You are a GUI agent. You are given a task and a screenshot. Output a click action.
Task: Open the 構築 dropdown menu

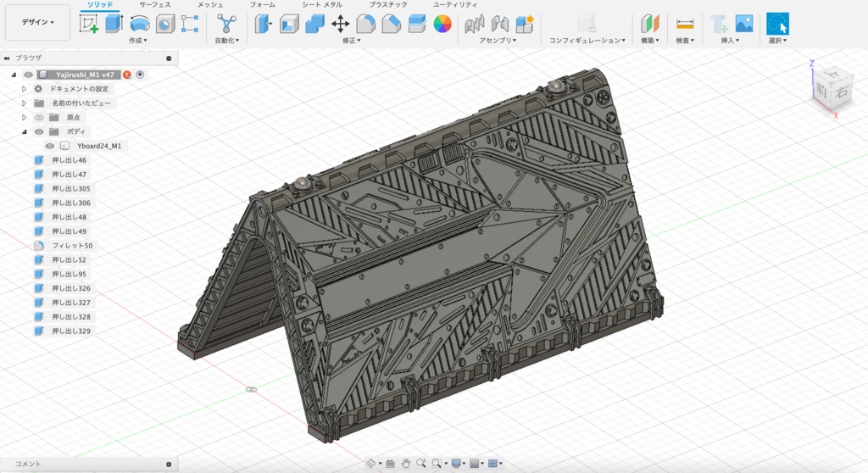[x=650, y=41]
